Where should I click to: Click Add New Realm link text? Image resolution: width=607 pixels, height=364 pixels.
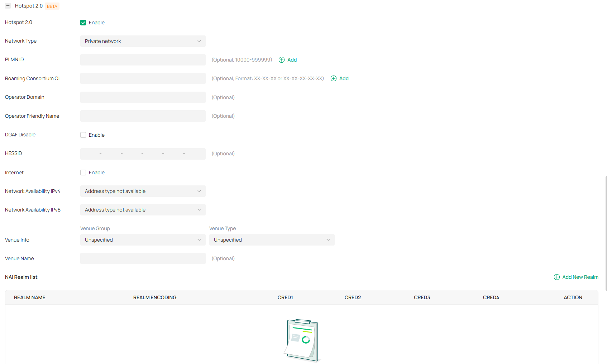tap(580, 277)
